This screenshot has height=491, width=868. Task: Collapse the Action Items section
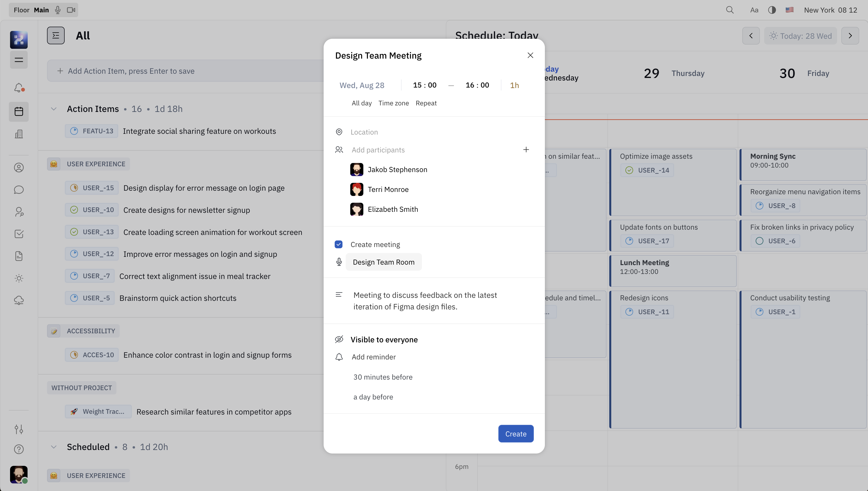[54, 109]
